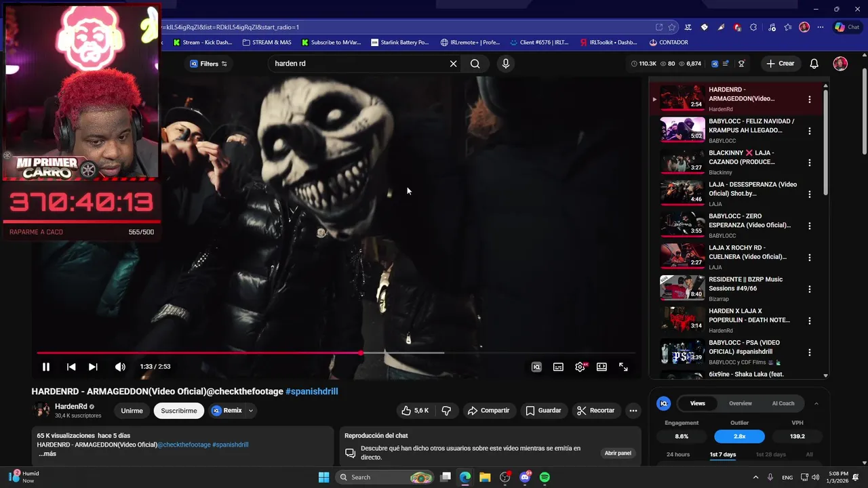Open the YouTube account avatar menu
868x488 pixels.
[840, 64]
